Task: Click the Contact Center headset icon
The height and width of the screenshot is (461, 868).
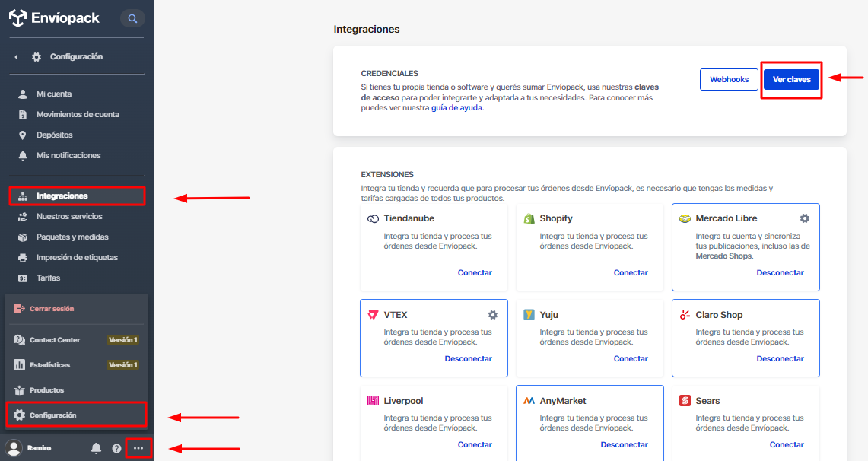Action: (19, 340)
